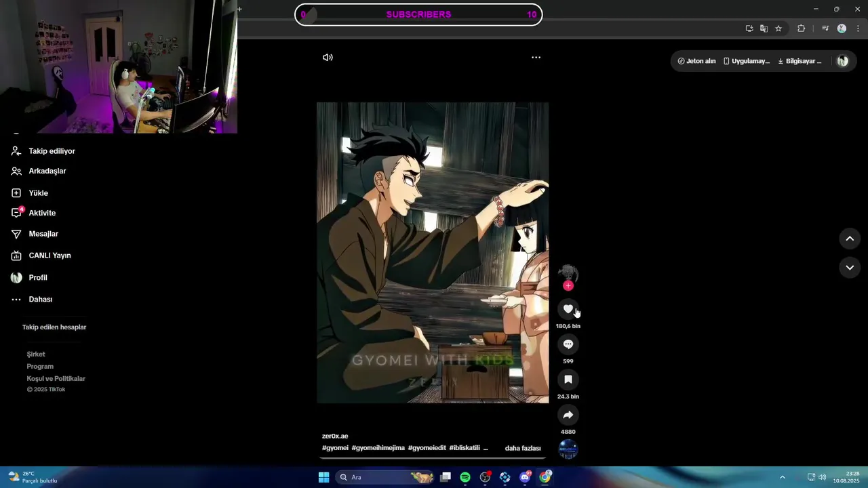
Task: Bookmark the video with the save icon
Action: click(568, 380)
